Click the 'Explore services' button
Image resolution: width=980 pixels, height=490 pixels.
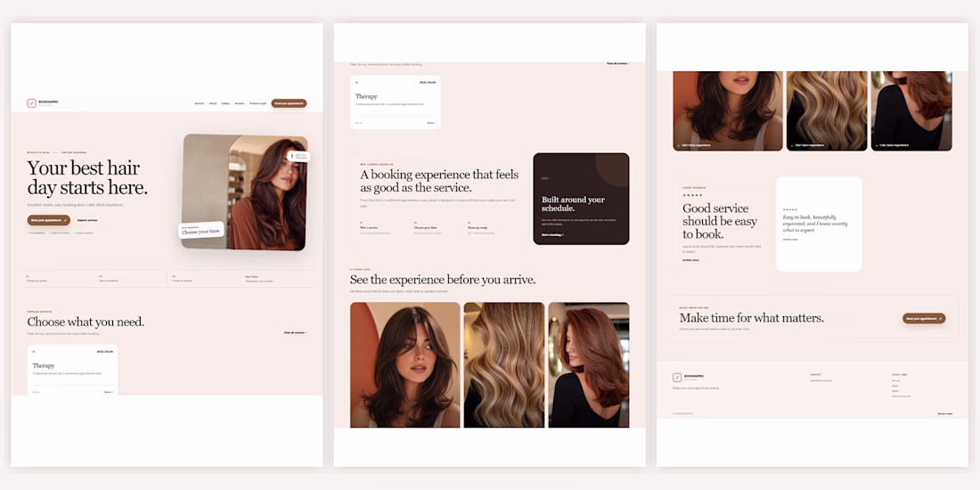coord(87,220)
